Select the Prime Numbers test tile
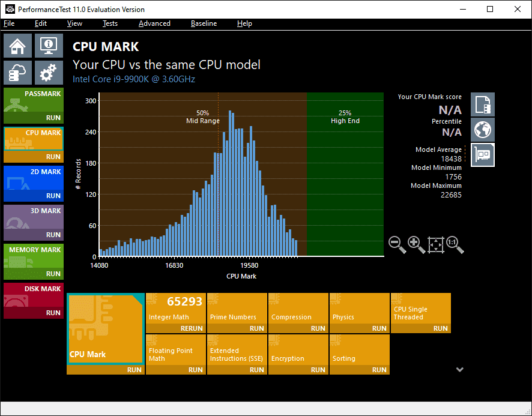This screenshot has height=416, width=532. [237, 309]
